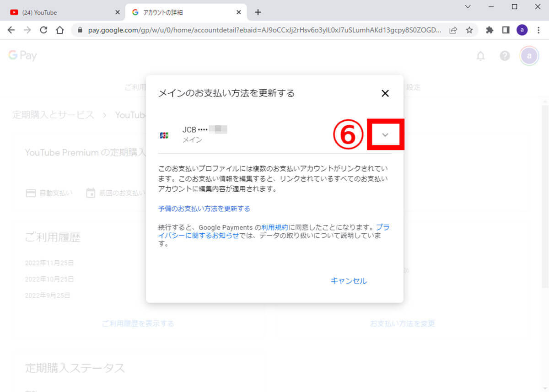Click ご利用履歴を表示する link

[x=138, y=323]
